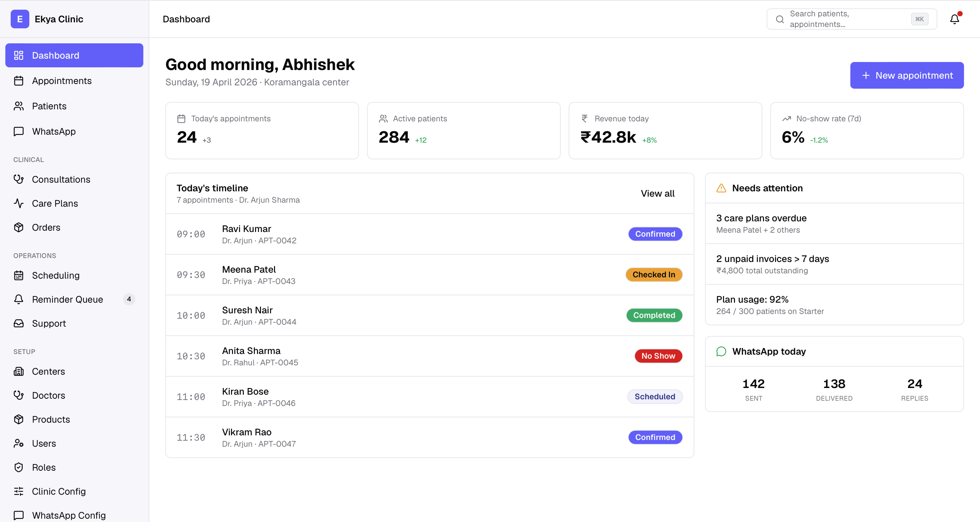Click the New appointment button
The width and height of the screenshot is (980, 522).
[907, 75]
